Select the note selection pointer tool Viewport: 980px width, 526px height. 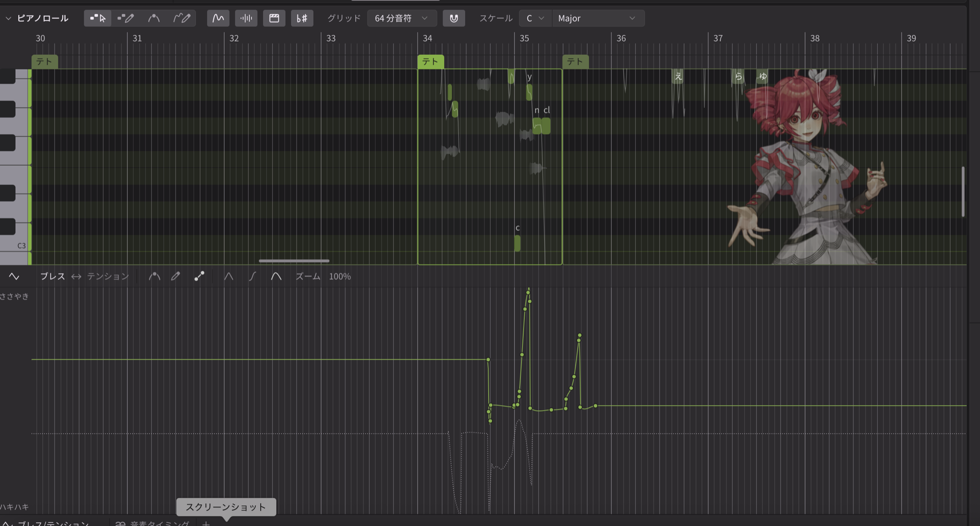[x=98, y=18]
